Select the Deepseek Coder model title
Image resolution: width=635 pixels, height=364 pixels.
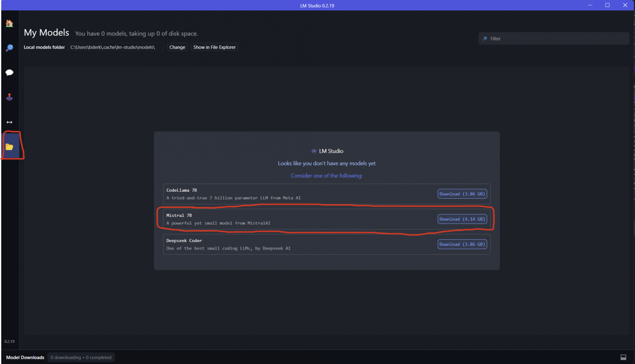pos(184,240)
